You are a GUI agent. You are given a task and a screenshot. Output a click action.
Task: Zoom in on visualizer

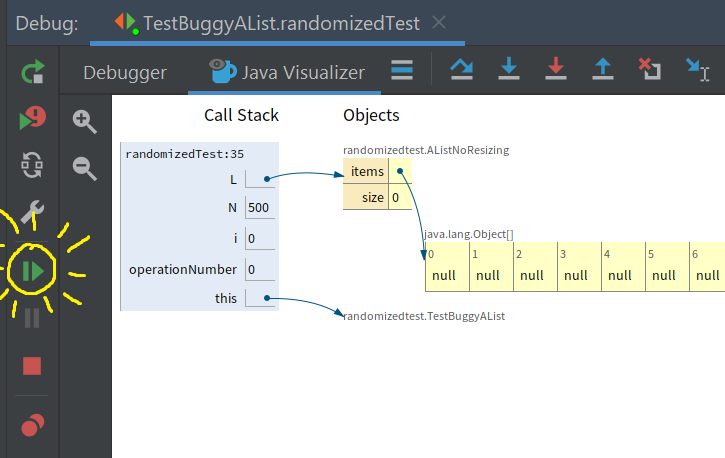pyautogui.click(x=86, y=122)
